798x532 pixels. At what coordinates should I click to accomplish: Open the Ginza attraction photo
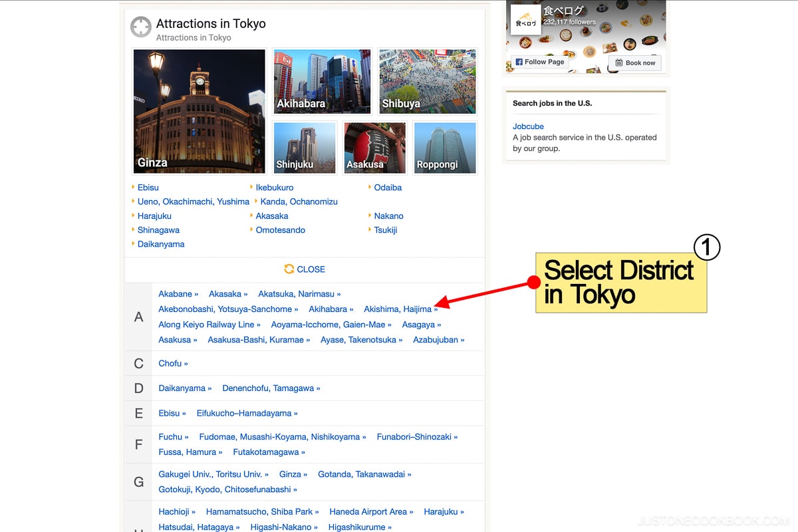coord(199,111)
